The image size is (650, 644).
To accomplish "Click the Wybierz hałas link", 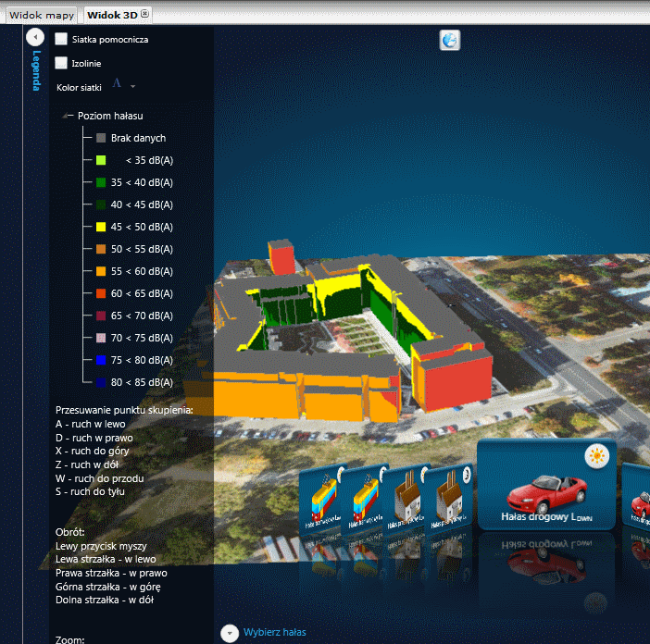I will [274, 632].
